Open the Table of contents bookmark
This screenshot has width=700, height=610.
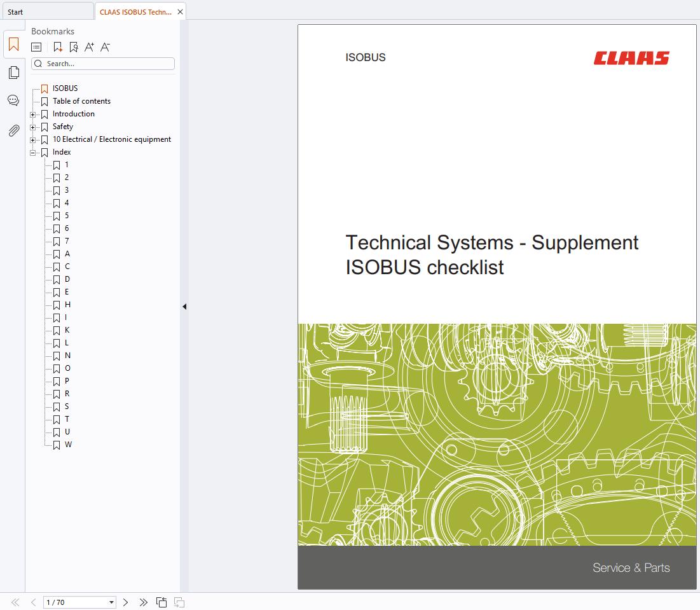tap(81, 101)
